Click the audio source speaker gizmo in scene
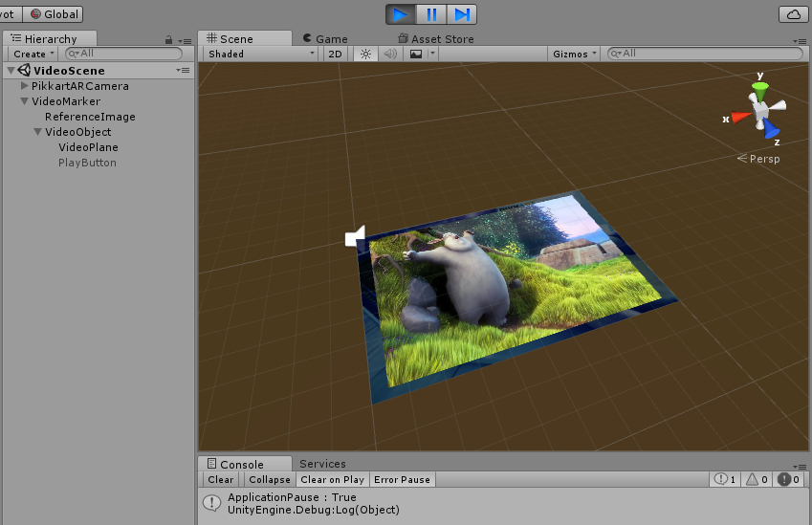This screenshot has width=812, height=525. pyautogui.click(x=355, y=236)
